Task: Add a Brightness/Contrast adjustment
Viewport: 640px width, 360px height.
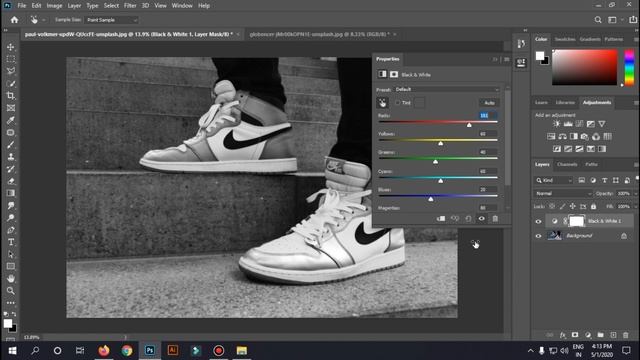Action: pyautogui.click(x=556, y=124)
